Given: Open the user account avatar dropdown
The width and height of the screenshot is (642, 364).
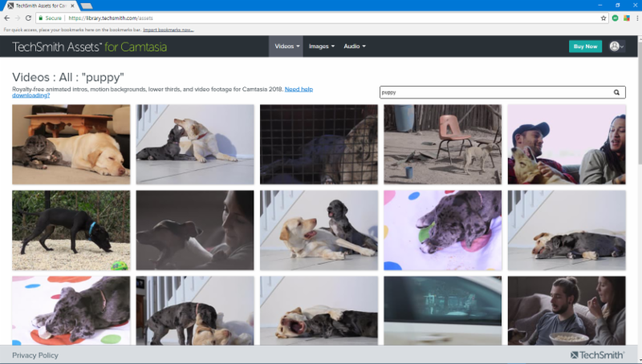Looking at the screenshot, I should [x=616, y=47].
